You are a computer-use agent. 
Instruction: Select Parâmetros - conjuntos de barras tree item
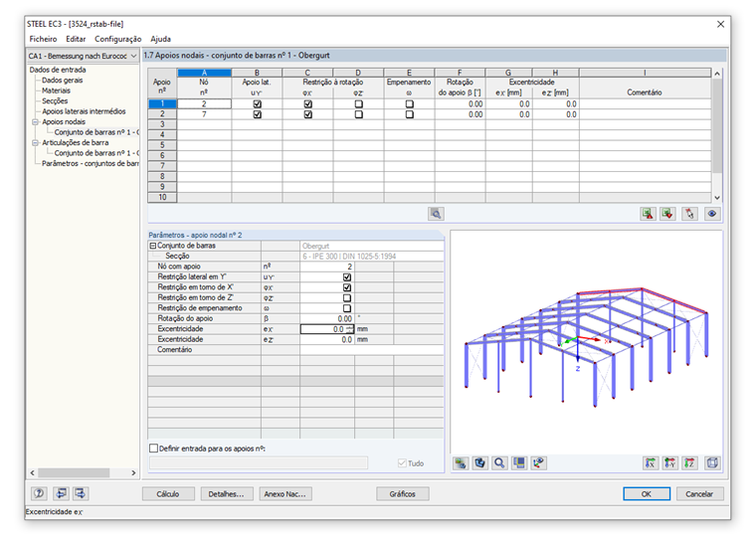point(91,163)
